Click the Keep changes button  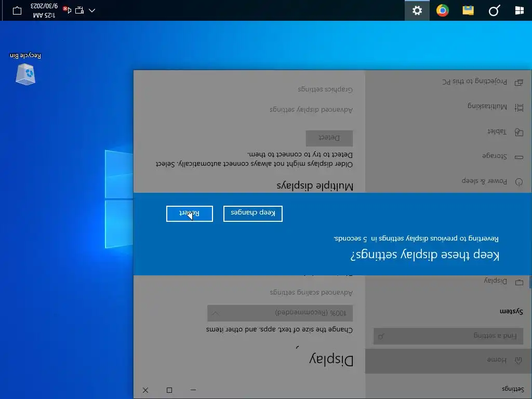pyautogui.click(x=253, y=214)
